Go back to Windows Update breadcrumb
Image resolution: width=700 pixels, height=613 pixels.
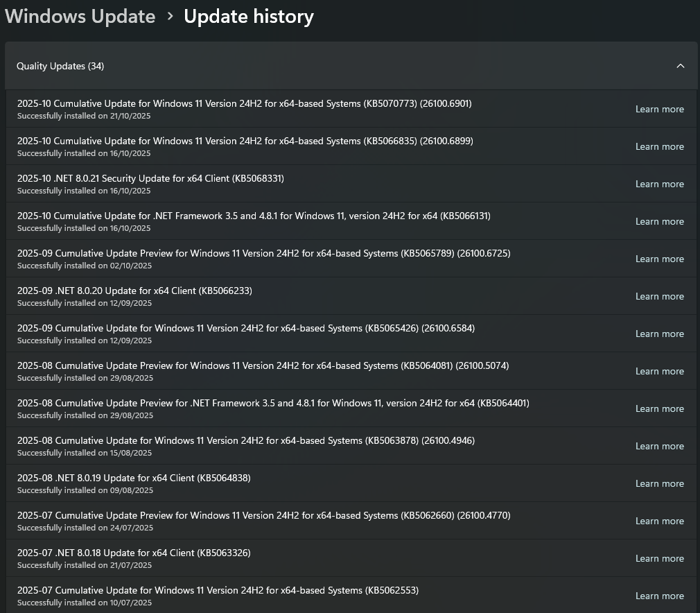80,17
